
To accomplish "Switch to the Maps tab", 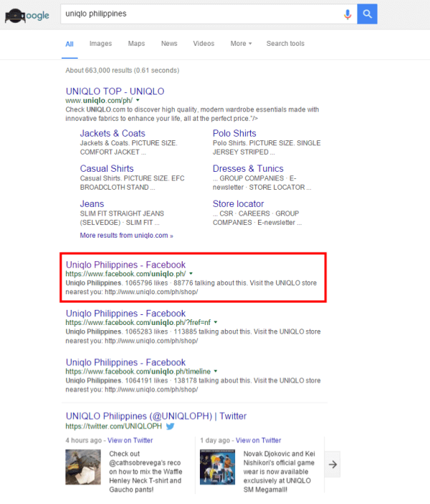I will point(136,44).
